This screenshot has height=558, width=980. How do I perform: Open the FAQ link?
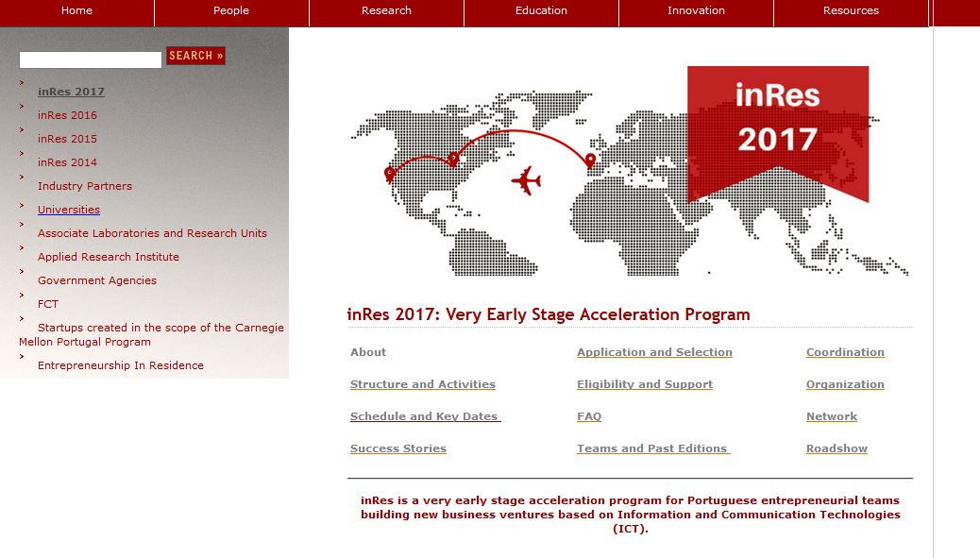point(589,416)
